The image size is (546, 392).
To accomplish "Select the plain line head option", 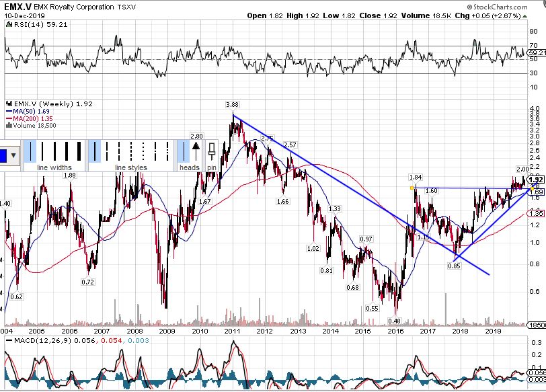I will pyautogui.click(x=184, y=151).
